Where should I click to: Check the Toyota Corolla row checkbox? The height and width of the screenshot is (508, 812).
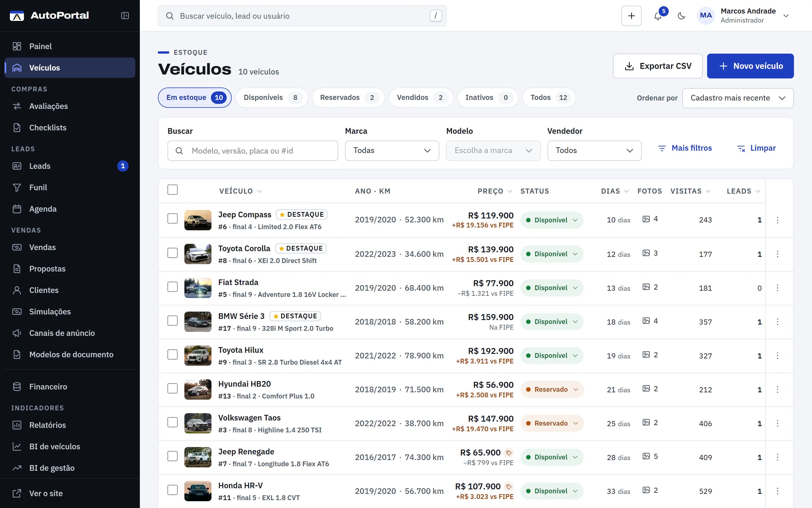click(173, 253)
